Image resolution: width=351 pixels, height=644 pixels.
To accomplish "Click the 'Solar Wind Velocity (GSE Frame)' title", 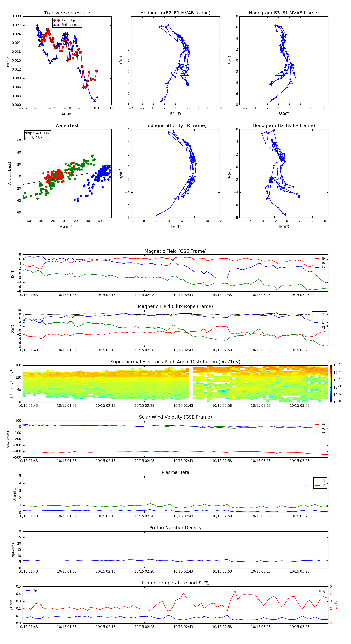I will 175,417.
